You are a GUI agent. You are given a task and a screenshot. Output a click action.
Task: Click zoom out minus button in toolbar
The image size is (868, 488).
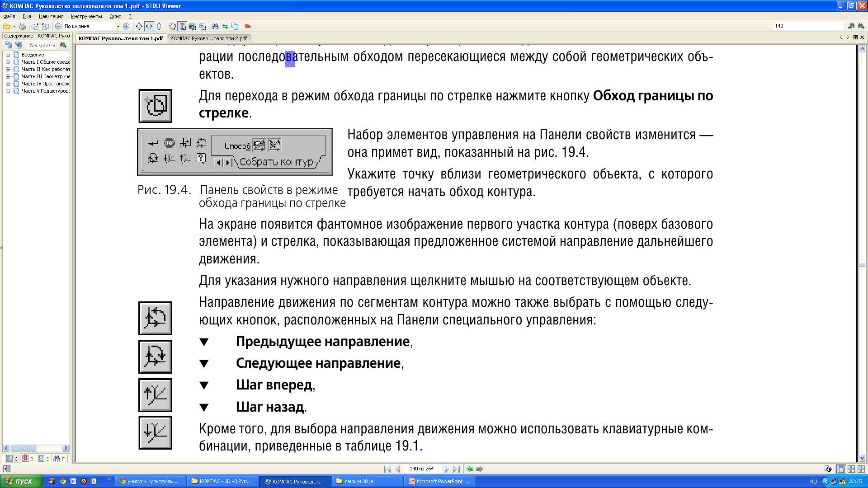click(58, 26)
